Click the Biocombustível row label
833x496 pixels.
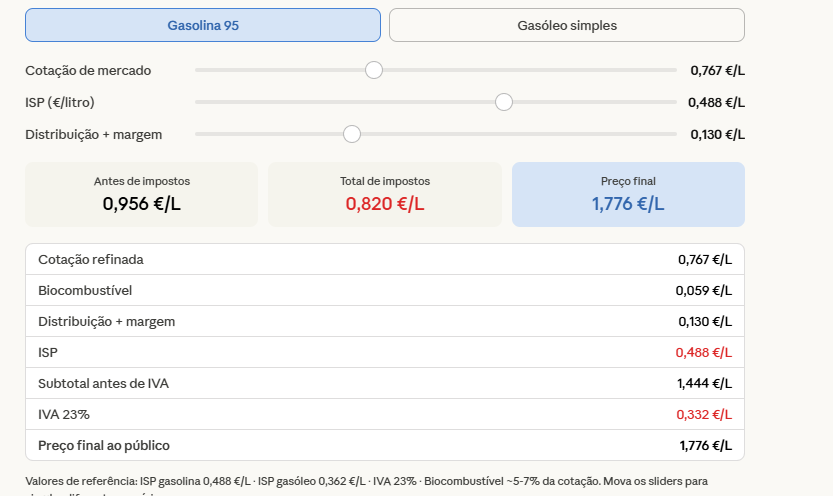point(85,290)
